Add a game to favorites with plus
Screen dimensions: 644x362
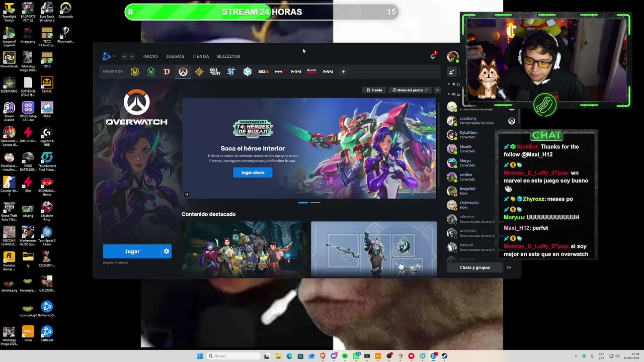[x=343, y=72]
